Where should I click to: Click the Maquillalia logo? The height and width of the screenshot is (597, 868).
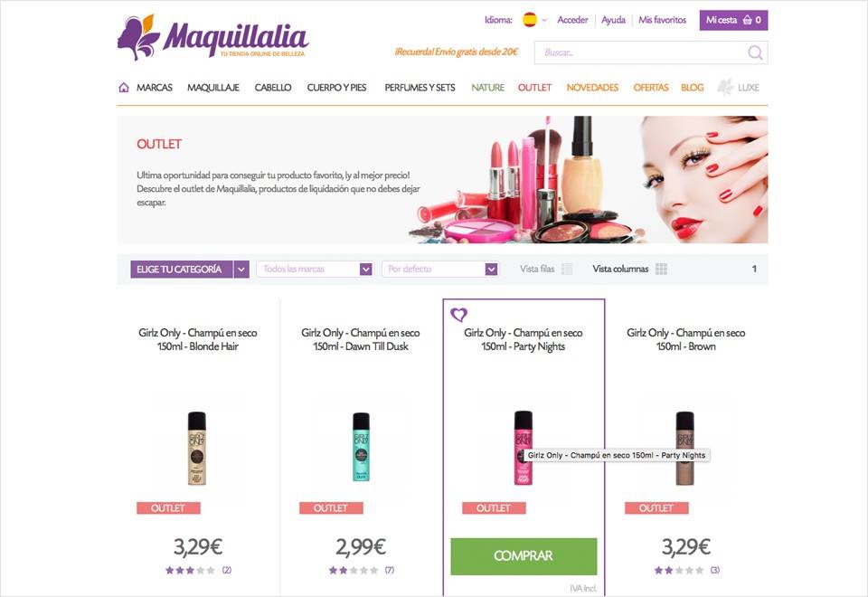[x=213, y=37]
